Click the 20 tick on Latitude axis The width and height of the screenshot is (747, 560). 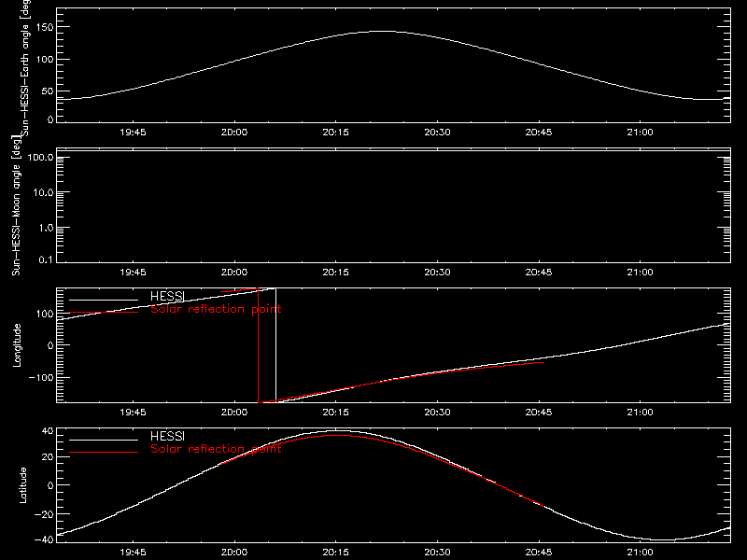[48, 456]
